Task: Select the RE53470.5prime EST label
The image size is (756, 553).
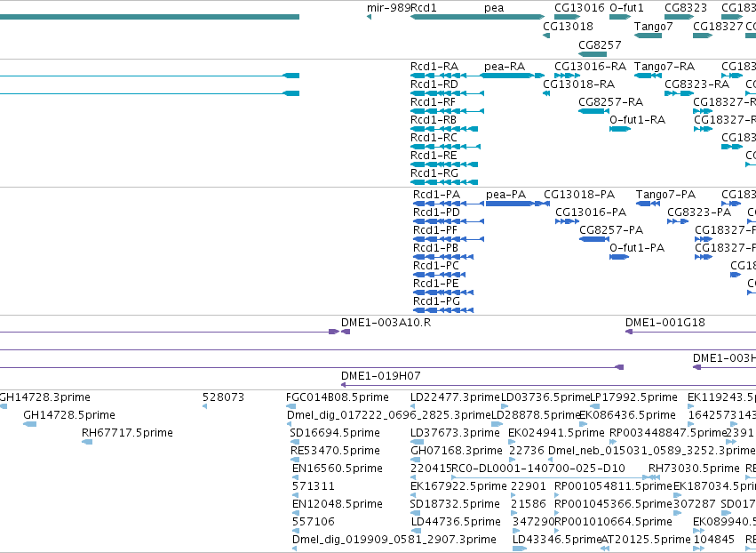Action: [335, 451]
